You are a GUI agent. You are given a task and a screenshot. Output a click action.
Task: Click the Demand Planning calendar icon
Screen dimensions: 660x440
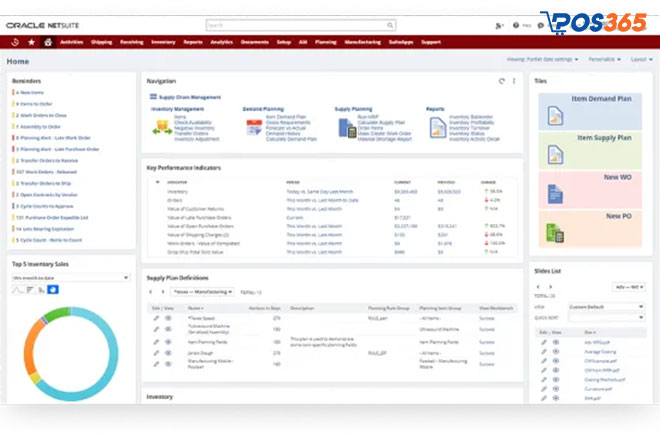point(251,127)
